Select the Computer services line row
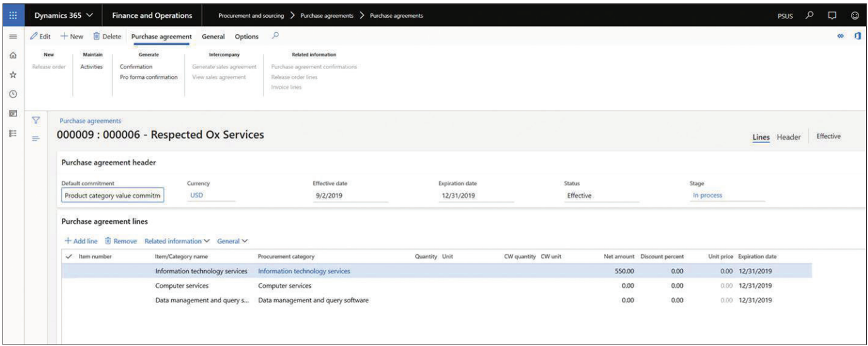Screen dimensions: 868x346 pyautogui.click(x=182, y=286)
